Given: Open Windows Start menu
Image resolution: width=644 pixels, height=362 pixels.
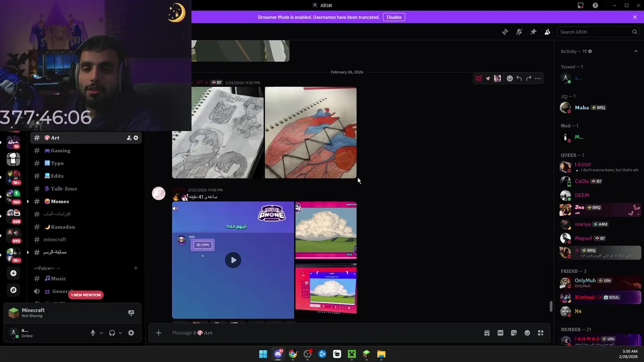Looking at the screenshot, I should click(263, 354).
